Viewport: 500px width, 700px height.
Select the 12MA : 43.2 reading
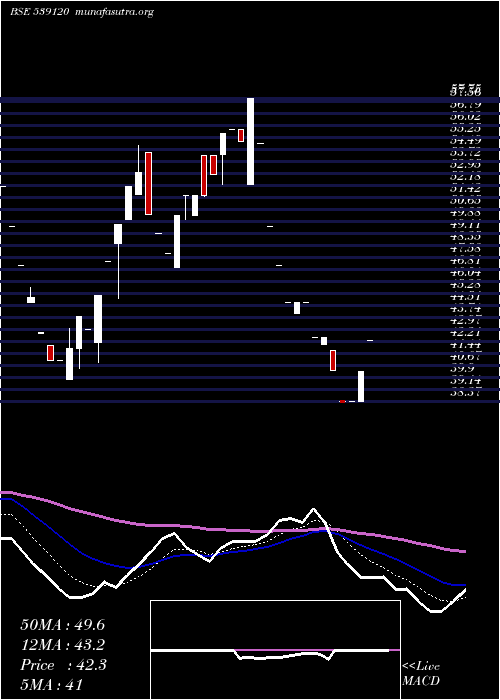coord(63,645)
